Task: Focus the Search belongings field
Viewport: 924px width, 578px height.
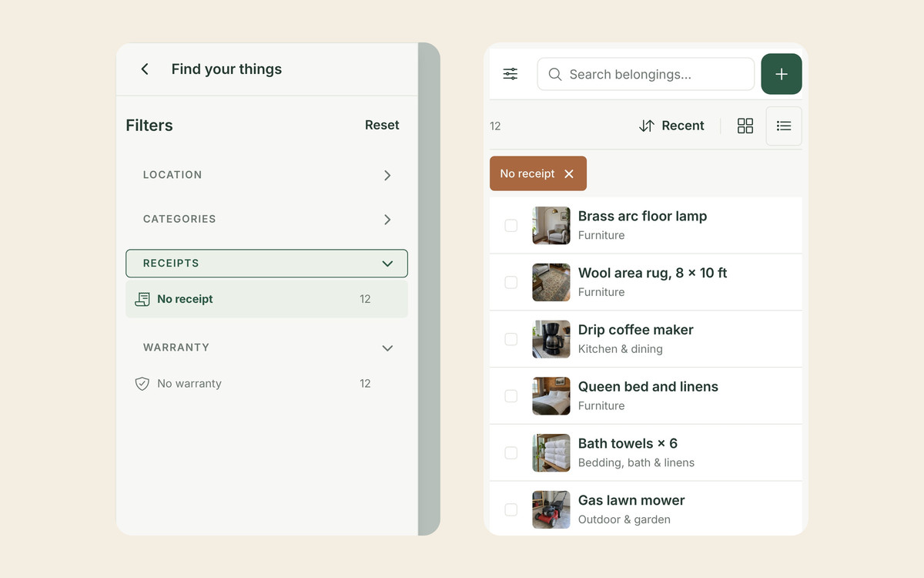Action: pyautogui.click(x=645, y=75)
